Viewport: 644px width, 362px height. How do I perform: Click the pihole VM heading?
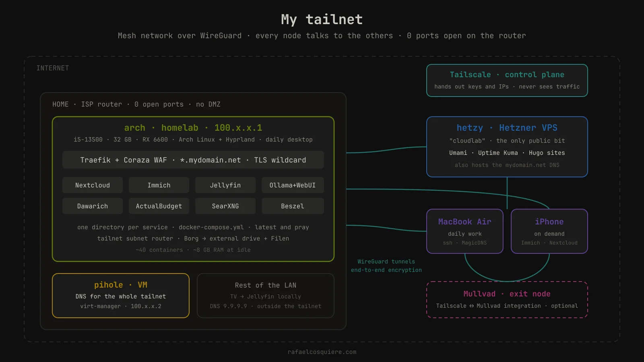pos(121,285)
